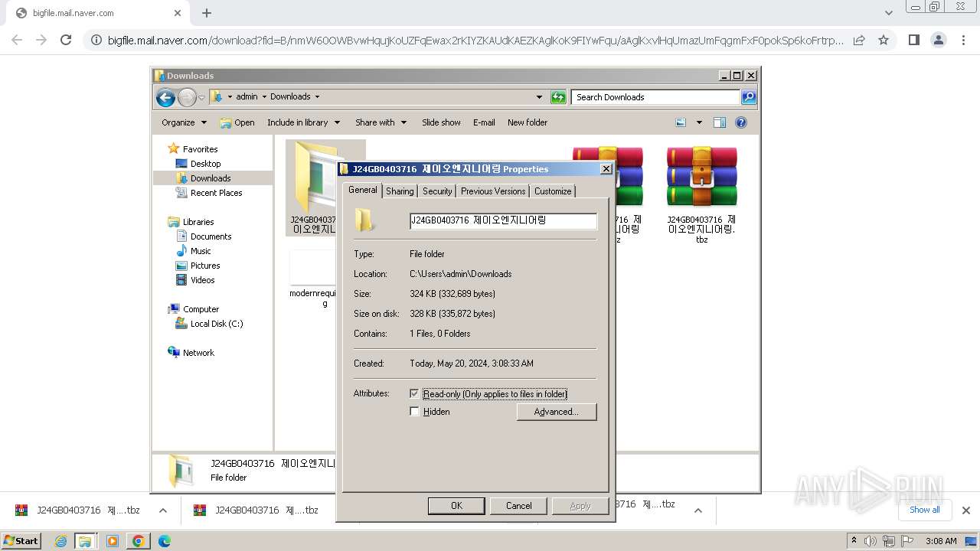Select the General tab
The image size is (980, 551).
(363, 190)
